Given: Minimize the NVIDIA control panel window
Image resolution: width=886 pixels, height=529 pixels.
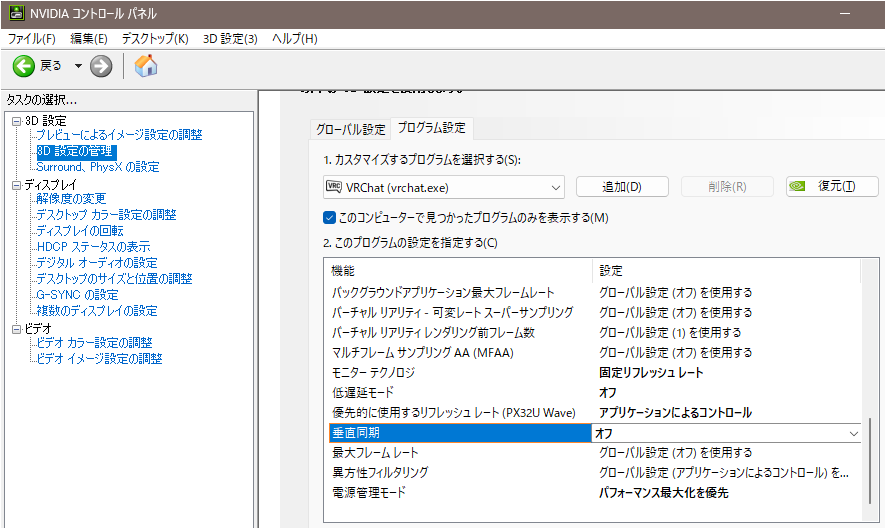Looking at the screenshot, I should [x=845, y=13].
